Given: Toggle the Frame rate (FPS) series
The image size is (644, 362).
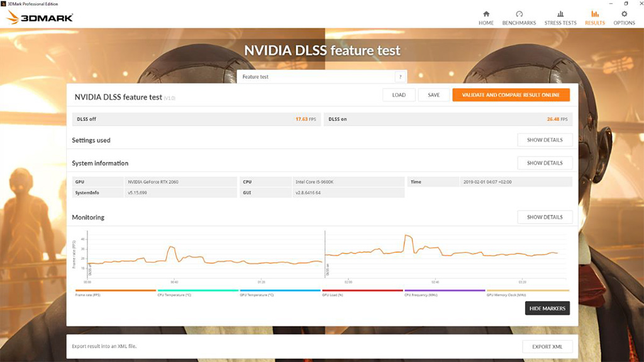Looking at the screenshot, I should [x=116, y=293].
